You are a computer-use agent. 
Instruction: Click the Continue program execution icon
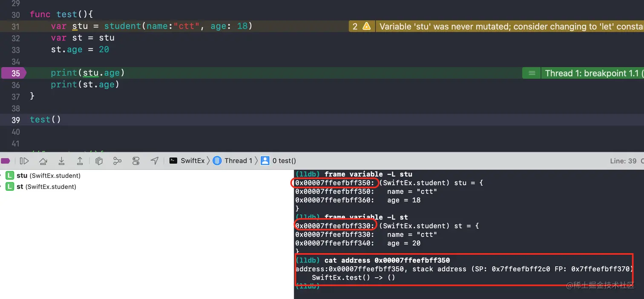[x=24, y=161]
